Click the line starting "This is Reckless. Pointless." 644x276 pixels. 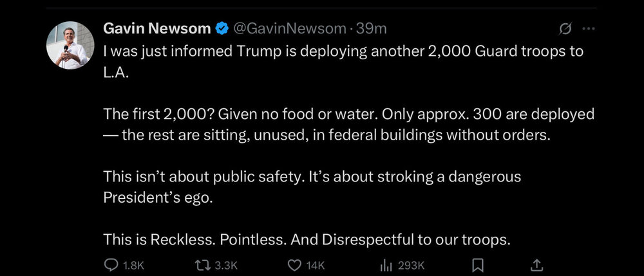[307, 239]
